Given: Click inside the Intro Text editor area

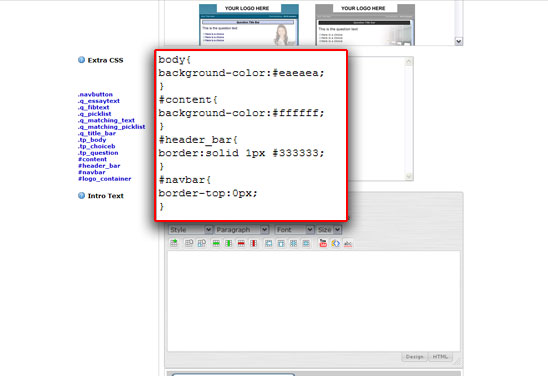Looking at the screenshot, I should [313, 301].
